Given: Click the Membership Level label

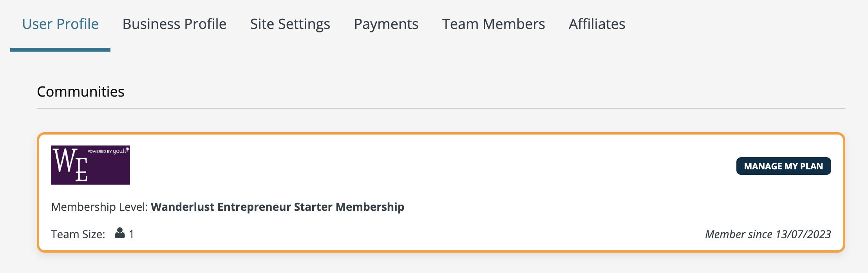Looking at the screenshot, I should (x=99, y=207).
